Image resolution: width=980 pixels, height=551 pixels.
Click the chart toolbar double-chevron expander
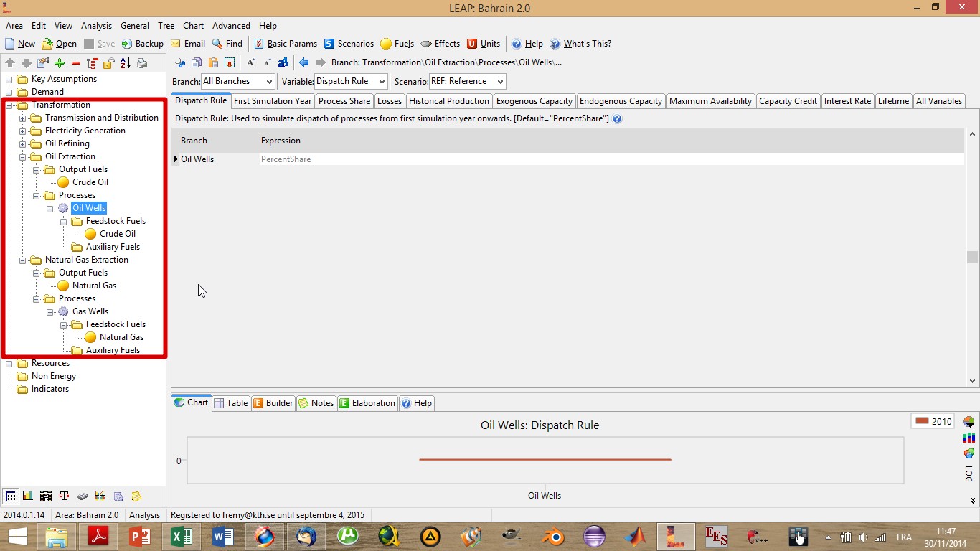974,501
